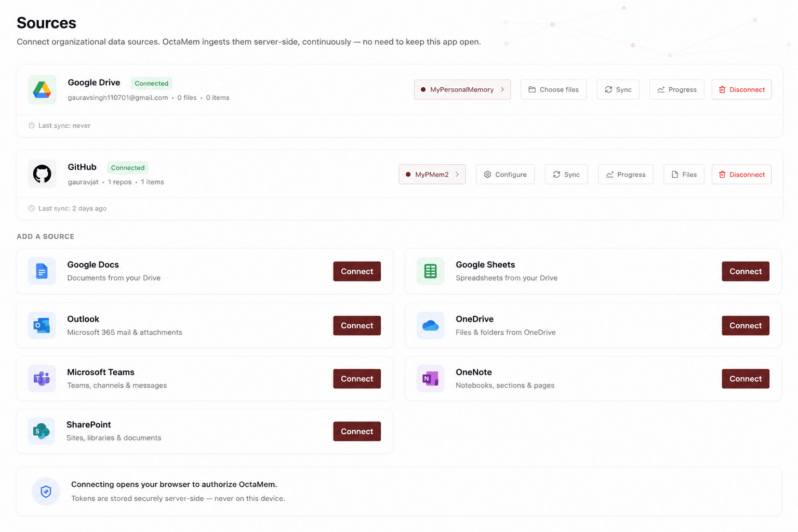Click the Google Docs icon
This screenshot has height=532, width=798.
[x=42, y=271]
